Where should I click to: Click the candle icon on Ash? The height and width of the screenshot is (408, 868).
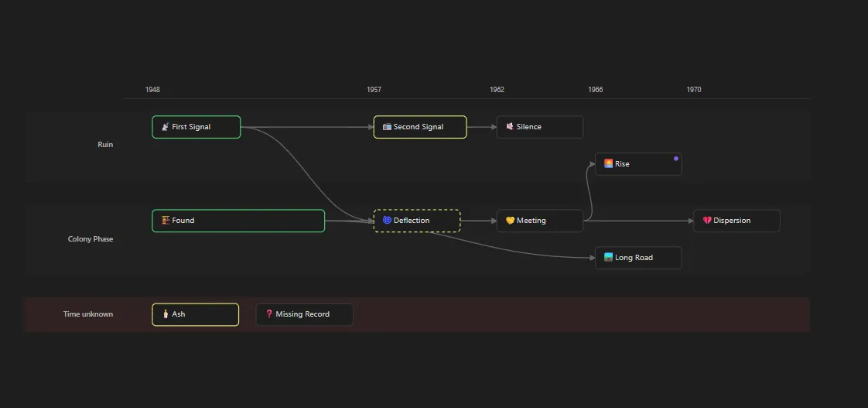[x=165, y=314]
